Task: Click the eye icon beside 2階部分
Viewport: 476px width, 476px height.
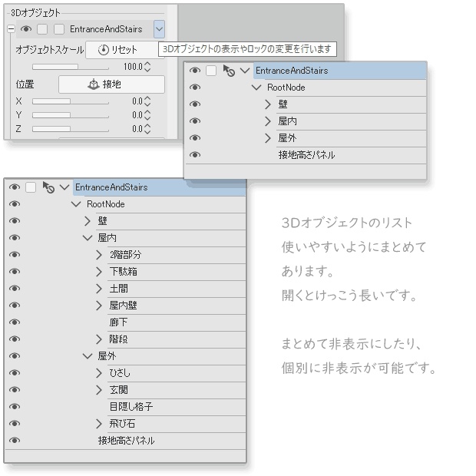Action: coord(15,254)
